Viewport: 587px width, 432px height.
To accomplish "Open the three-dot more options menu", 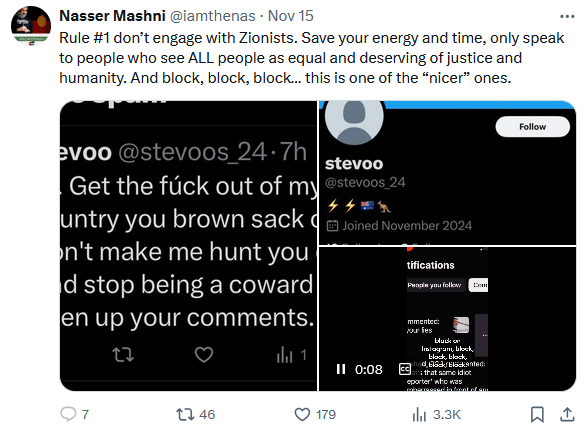I will pos(567,16).
